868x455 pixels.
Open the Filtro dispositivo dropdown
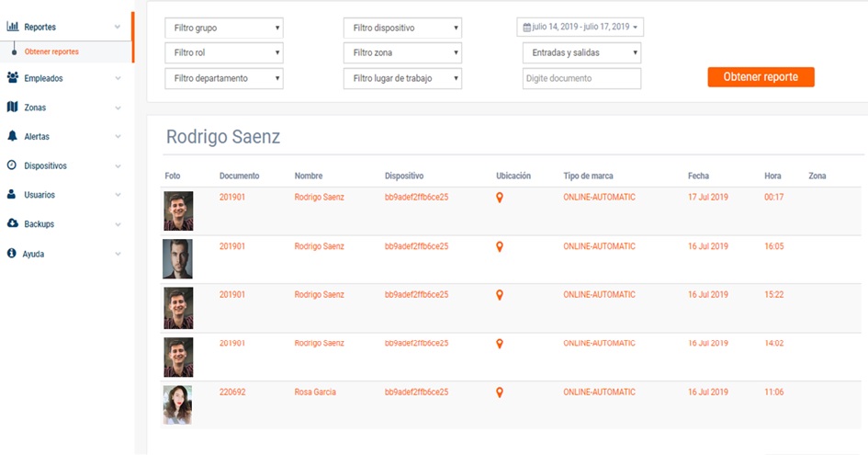pos(402,28)
